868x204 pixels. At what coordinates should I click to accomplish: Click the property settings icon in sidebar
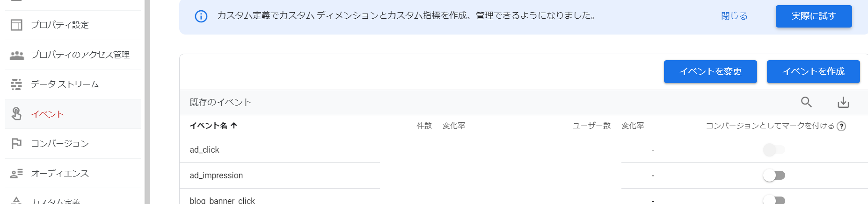[x=16, y=25]
